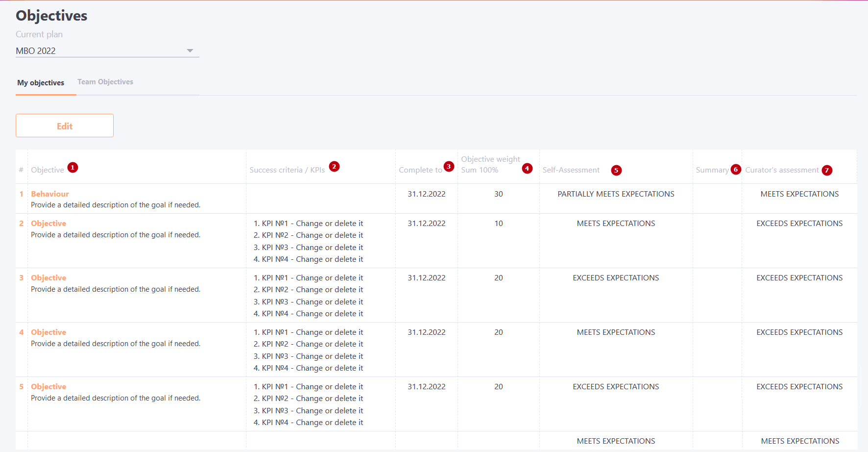The width and height of the screenshot is (868, 452).
Task: Select curator's EXCEEDS EXPECTATIONS in row 4
Action: tap(799, 332)
